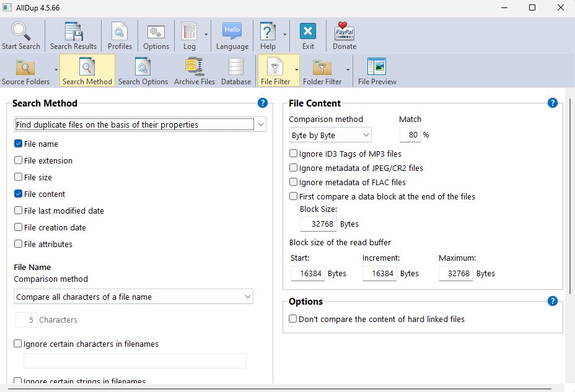575x392 pixels.
Task: Open the File Preview icon
Action: 377,66
